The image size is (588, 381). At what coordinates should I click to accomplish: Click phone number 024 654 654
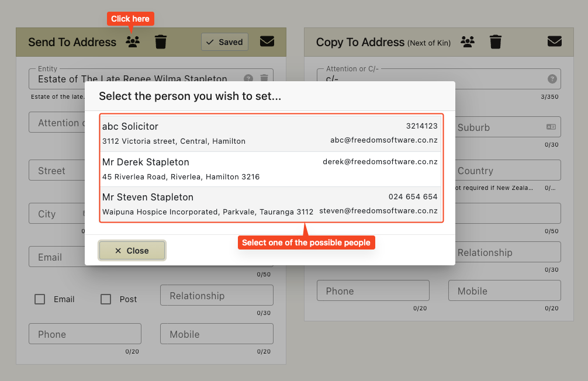click(413, 197)
